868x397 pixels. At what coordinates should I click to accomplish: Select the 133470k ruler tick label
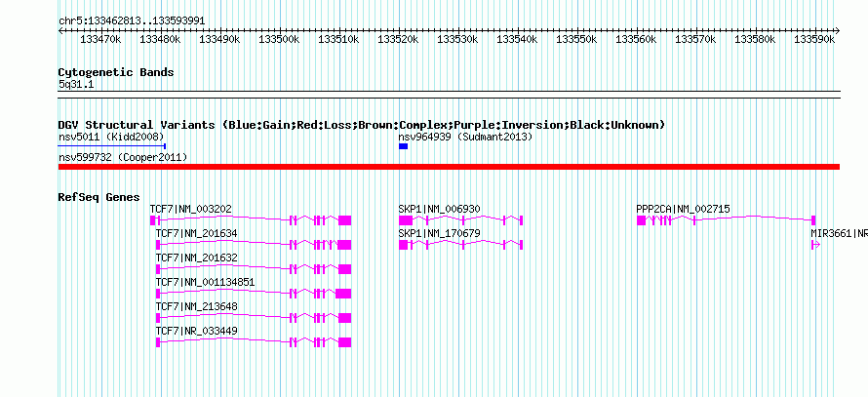pos(100,39)
